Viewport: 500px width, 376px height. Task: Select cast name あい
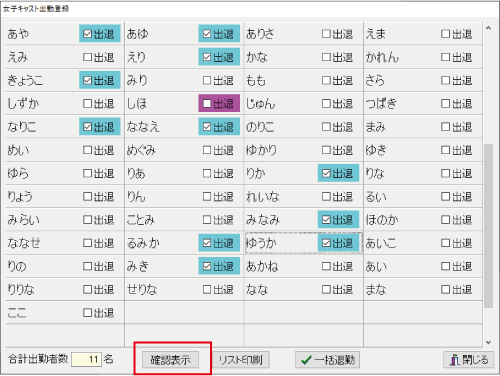coord(376,266)
